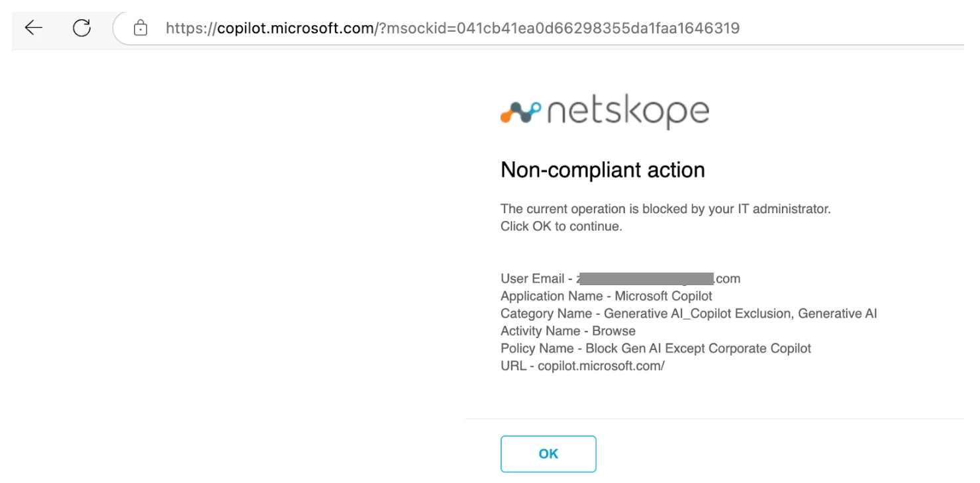The width and height of the screenshot is (980, 483).
Task: Click the '.com' email suffix text
Action: pos(727,279)
